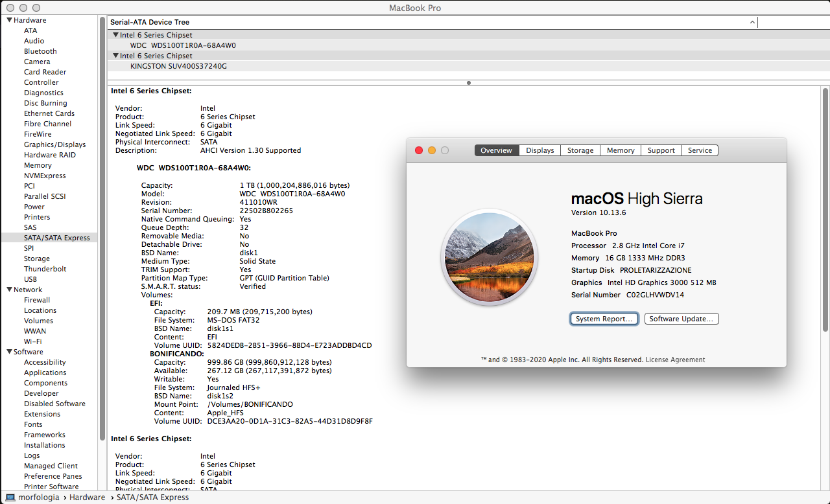830x504 pixels.
Task: Select SATA/SATA Express in the sidebar
Action: coord(57,238)
